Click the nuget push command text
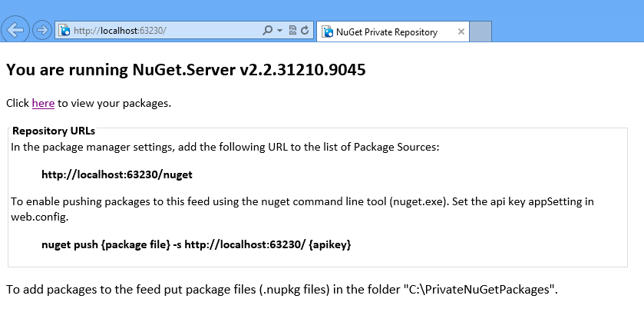644x312 pixels. click(x=197, y=244)
